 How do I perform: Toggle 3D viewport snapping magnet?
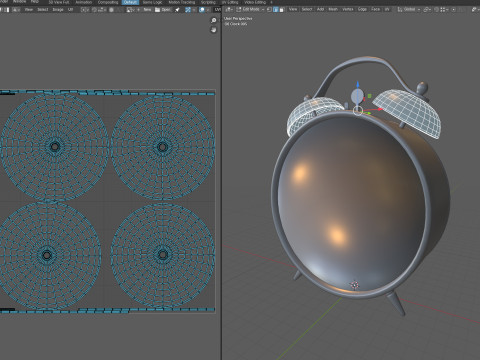[437, 9]
